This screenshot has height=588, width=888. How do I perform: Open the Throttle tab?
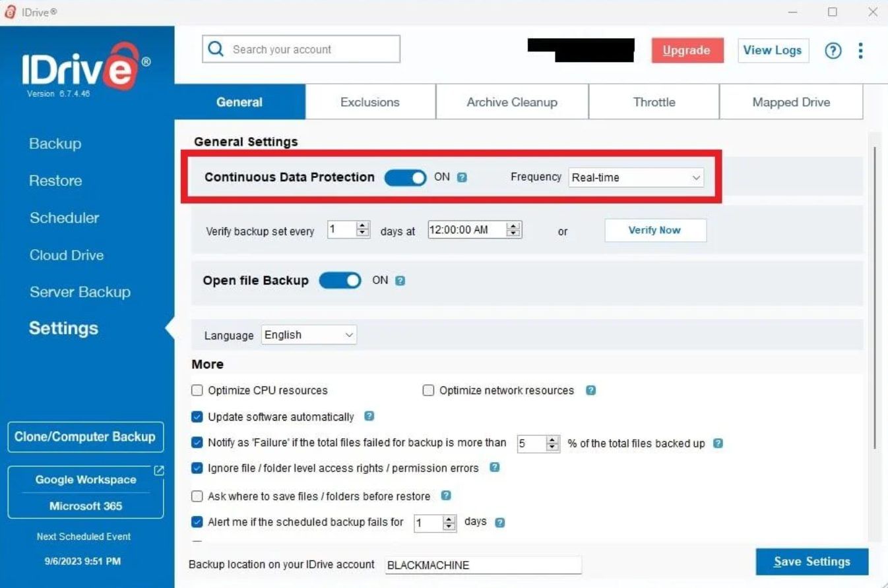654,102
